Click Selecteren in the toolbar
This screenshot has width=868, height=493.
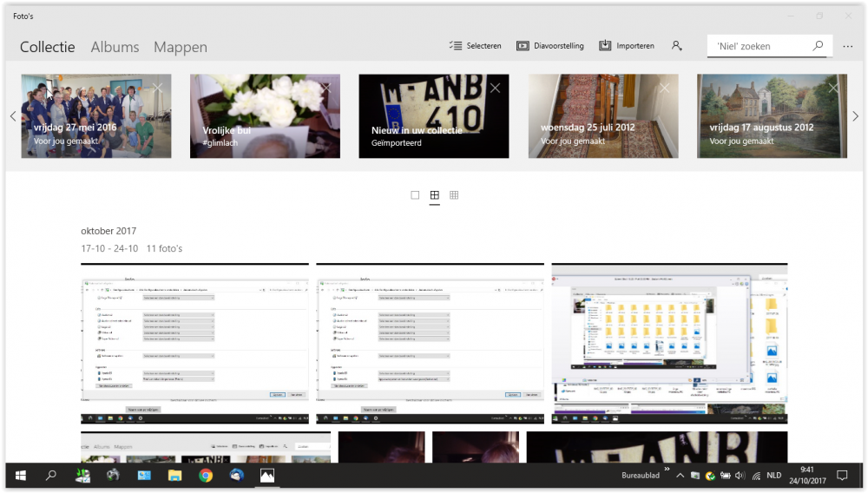point(475,45)
